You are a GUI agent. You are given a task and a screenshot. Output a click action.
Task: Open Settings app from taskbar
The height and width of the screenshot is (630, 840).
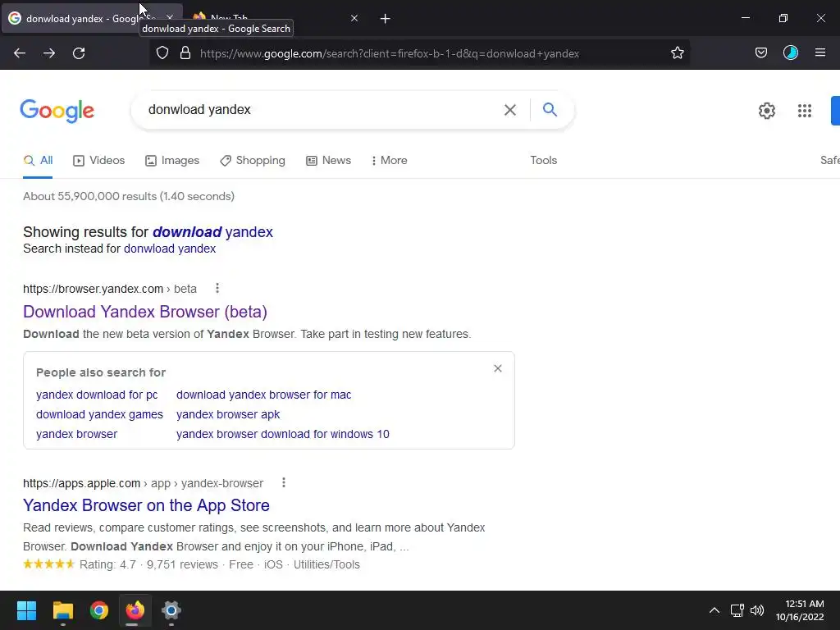[x=171, y=610]
